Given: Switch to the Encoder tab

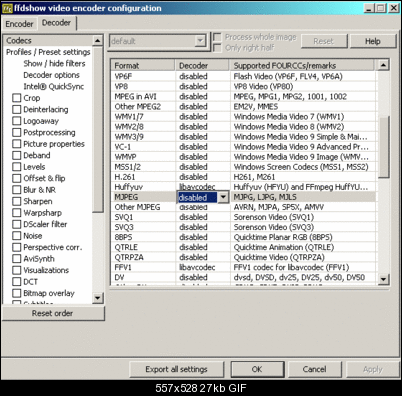Looking at the screenshot, I should coord(19,24).
